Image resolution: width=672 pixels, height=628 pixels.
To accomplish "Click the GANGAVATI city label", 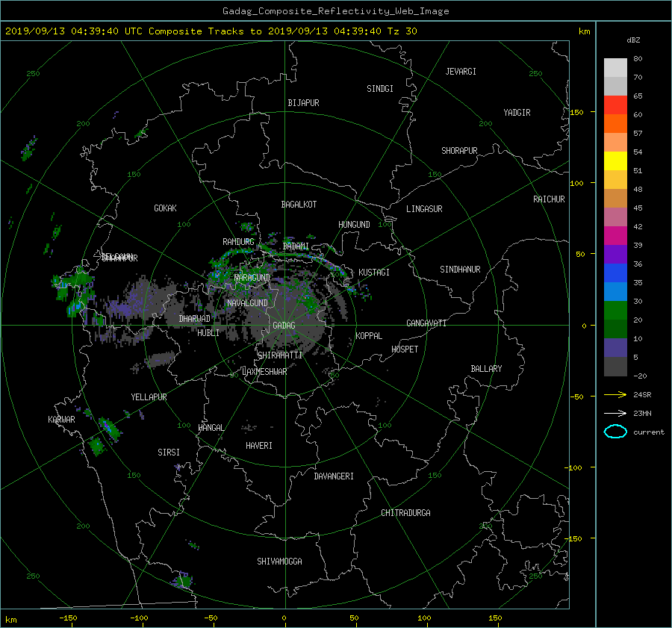I will click(426, 323).
